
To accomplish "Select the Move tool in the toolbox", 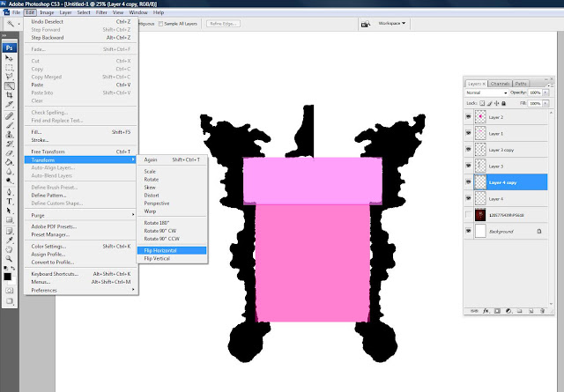I will [10, 58].
